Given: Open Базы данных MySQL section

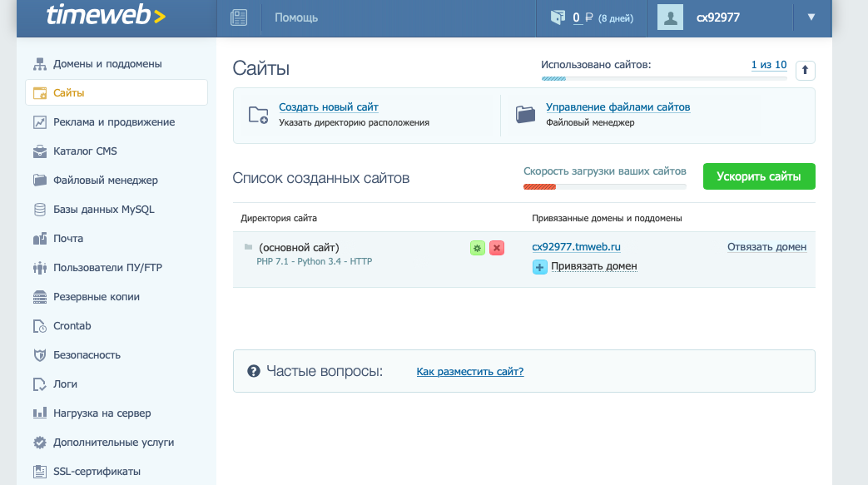Looking at the screenshot, I should [x=103, y=209].
